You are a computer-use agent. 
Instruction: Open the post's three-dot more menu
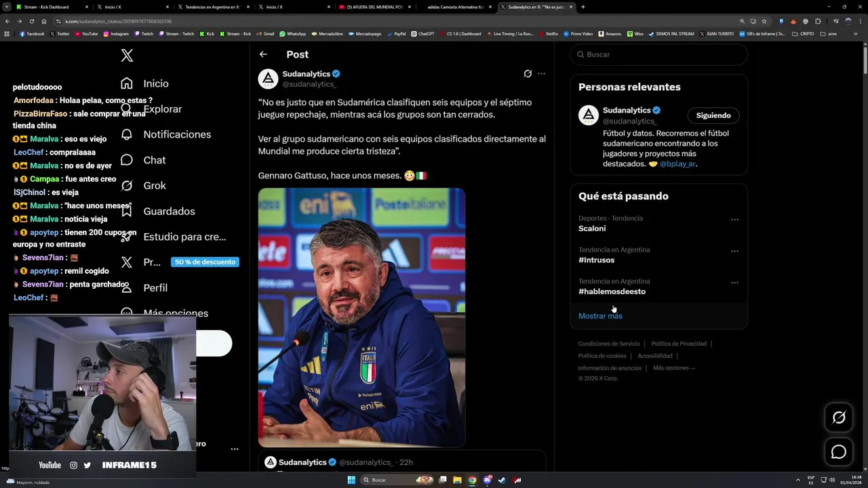tap(541, 74)
